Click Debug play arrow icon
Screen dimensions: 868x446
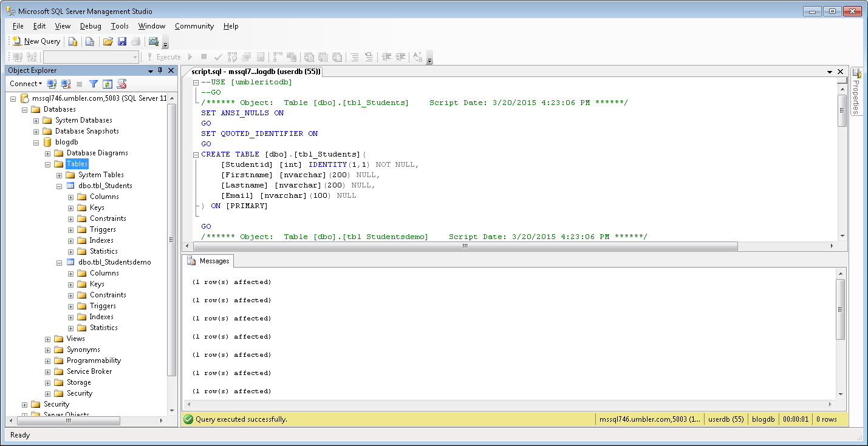click(x=190, y=57)
